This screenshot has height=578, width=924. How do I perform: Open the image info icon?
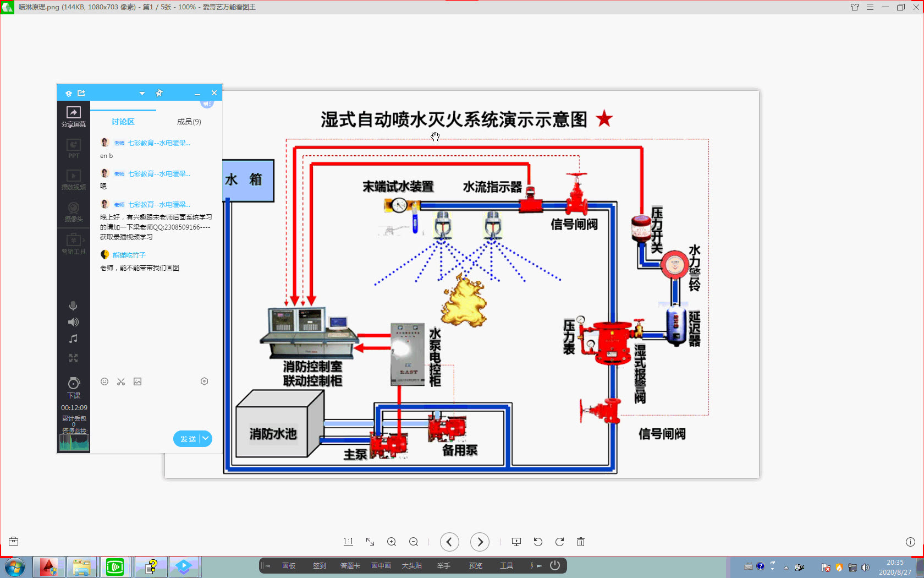[910, 542]
